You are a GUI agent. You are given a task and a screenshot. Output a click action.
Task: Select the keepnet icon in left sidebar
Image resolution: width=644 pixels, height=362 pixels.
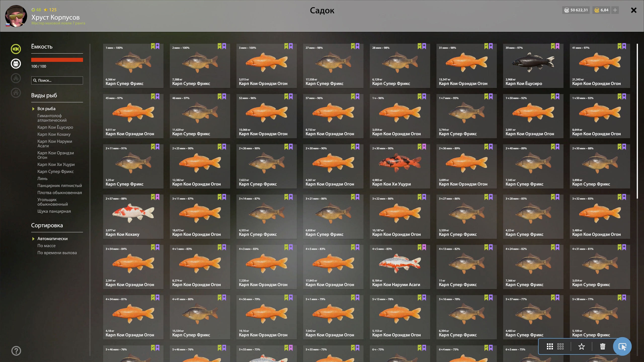coord(16,64)
